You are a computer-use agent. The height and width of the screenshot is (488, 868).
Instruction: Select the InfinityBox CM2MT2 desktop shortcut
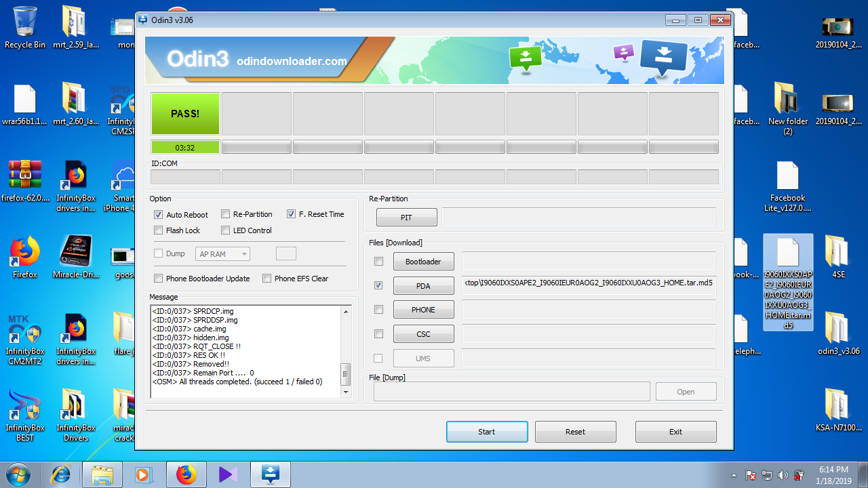pos(25,339)
